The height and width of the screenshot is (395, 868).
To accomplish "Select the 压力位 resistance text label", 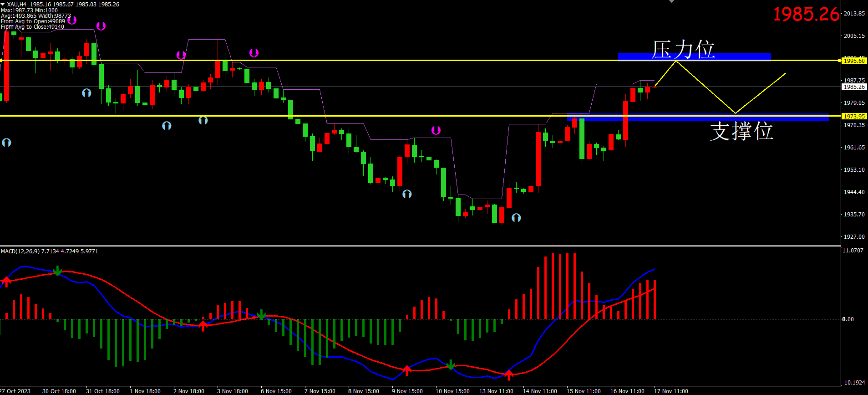I will click(x=683, y=50).
